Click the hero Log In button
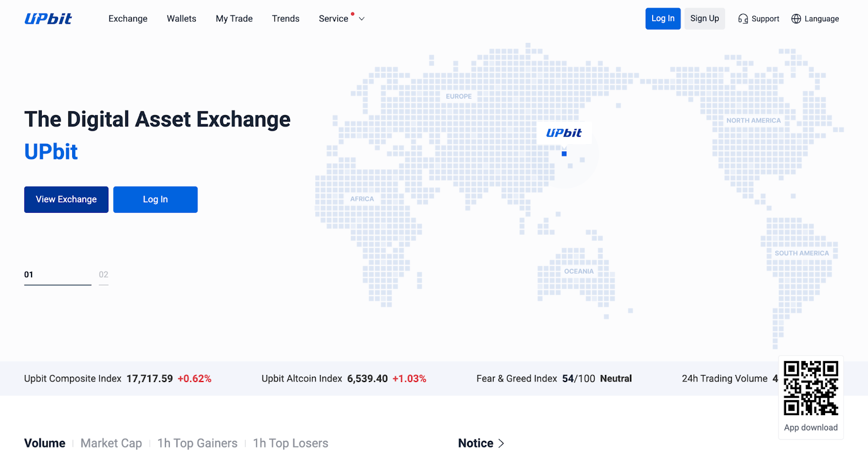 click(155, 200)
